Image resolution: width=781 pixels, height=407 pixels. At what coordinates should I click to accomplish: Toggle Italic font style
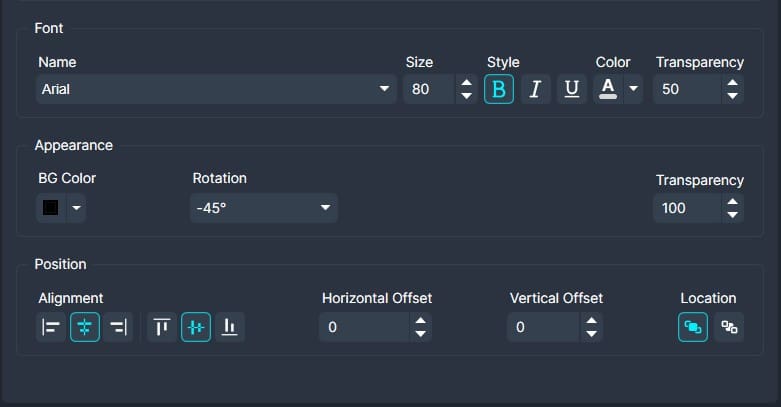tap(535, 90)
